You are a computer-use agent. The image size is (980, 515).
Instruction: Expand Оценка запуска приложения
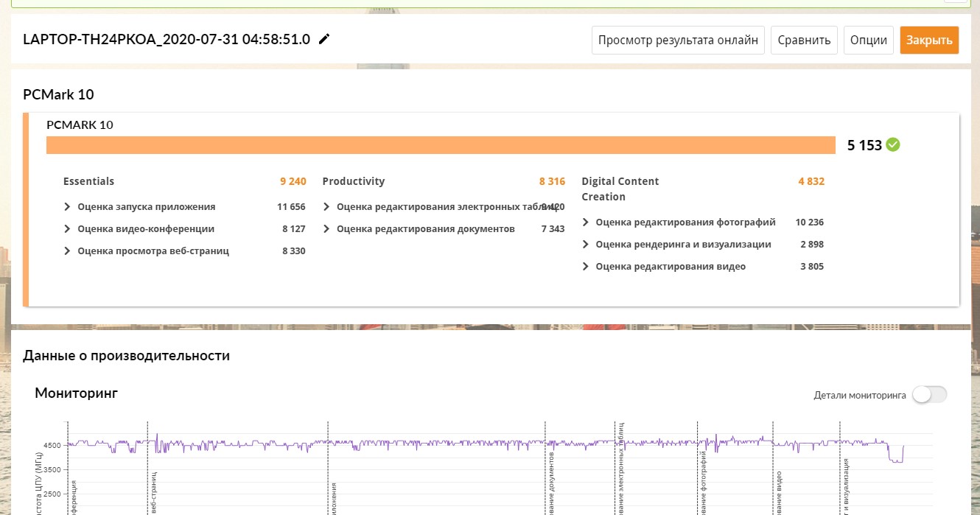click(x=67, y=207)
